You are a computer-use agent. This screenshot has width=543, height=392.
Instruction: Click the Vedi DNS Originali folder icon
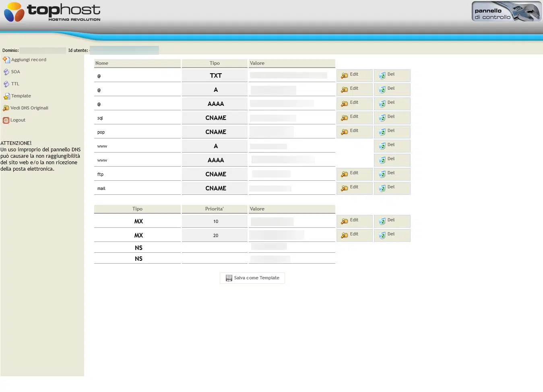pos(6,107)
